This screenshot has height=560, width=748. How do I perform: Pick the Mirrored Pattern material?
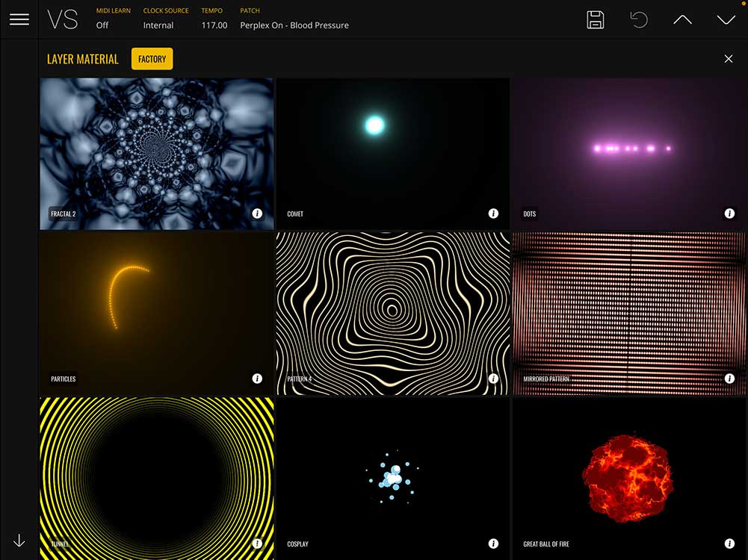coord(629,312)
